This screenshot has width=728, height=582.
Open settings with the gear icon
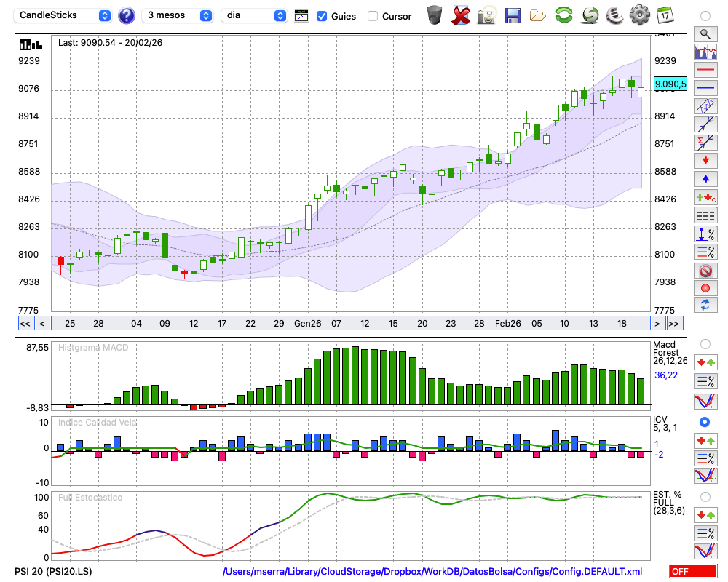(639, 15)
